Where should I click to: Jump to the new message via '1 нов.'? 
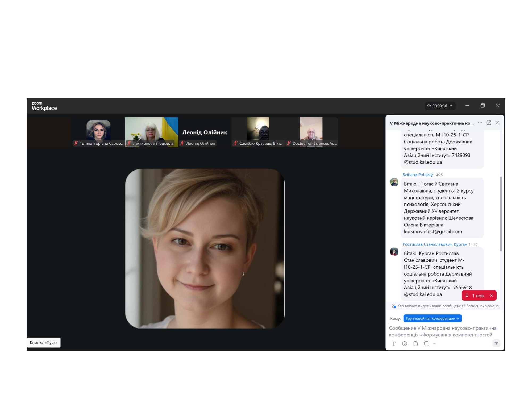coord(476,296)
